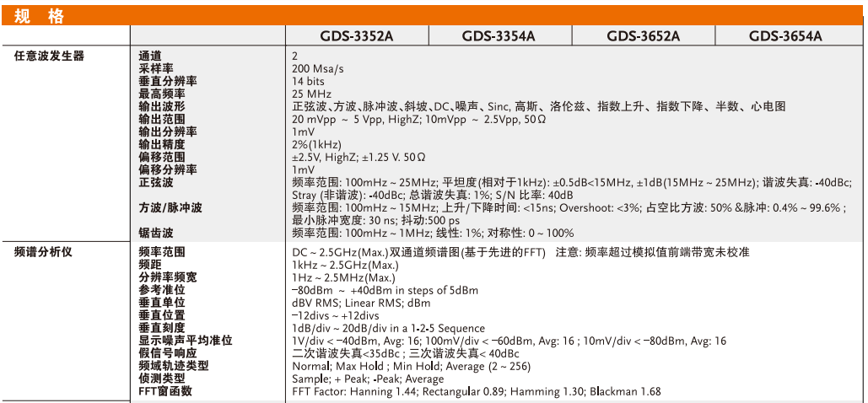Click the 垂直单位 row label
Image resolution: width=868 pixels, height=403 pixels.
tap(162, 304)
